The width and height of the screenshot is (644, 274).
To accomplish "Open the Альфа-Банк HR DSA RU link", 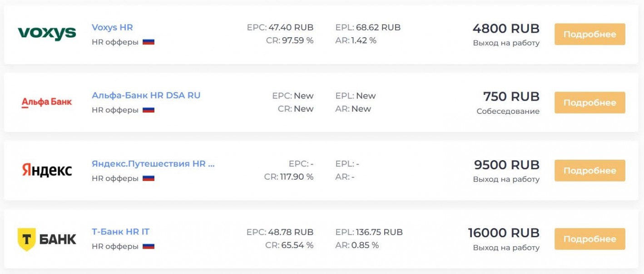I will click(146, 95).
